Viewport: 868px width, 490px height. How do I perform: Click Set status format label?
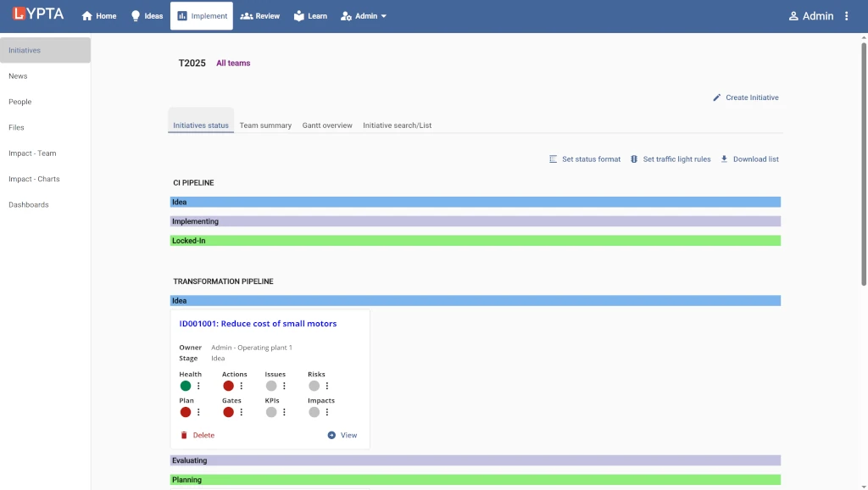[591, 159]
